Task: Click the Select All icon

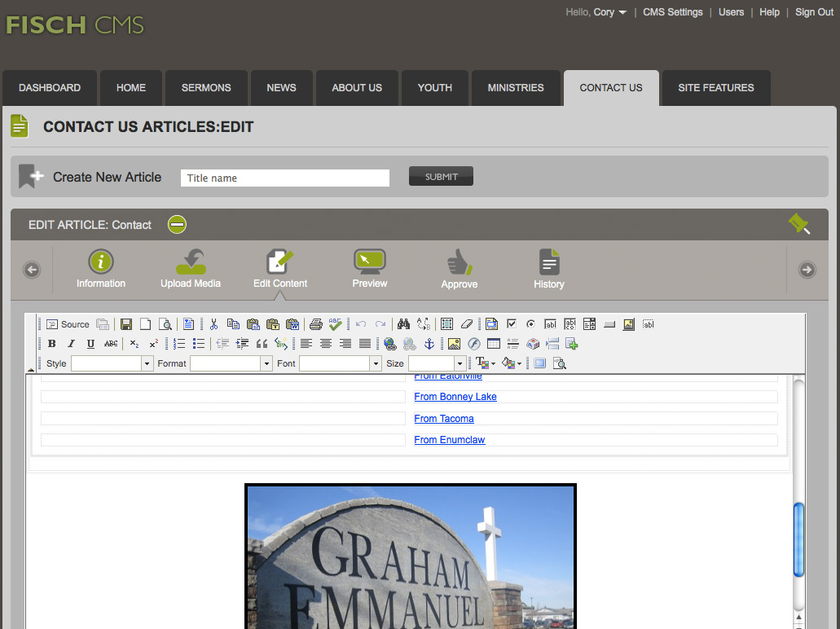Action: tap(446, 324)
